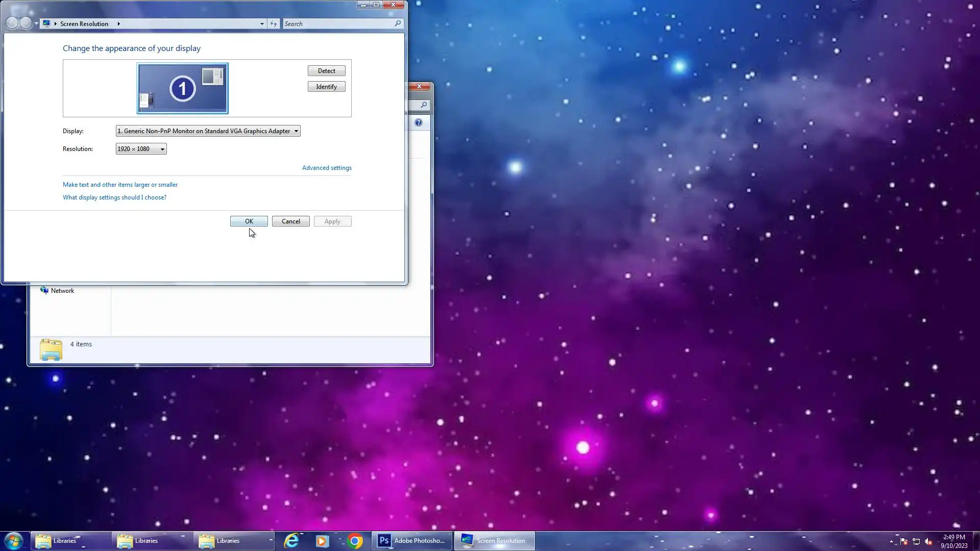980x551 pixels.
Task: Open the Windows Start orb
Action: (14, 541)
